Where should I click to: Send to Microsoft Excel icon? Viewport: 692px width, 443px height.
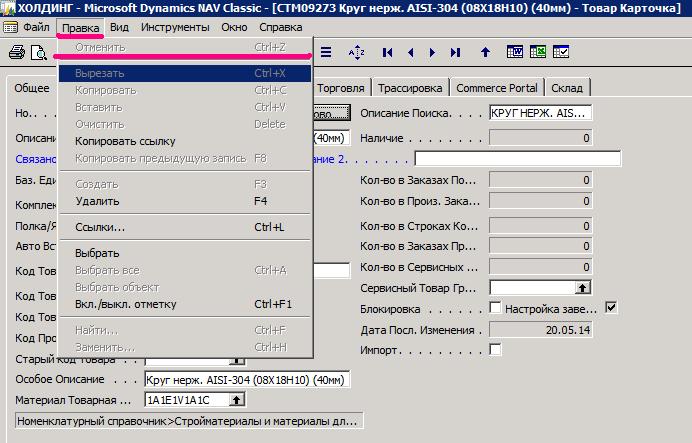pos(538,52)
